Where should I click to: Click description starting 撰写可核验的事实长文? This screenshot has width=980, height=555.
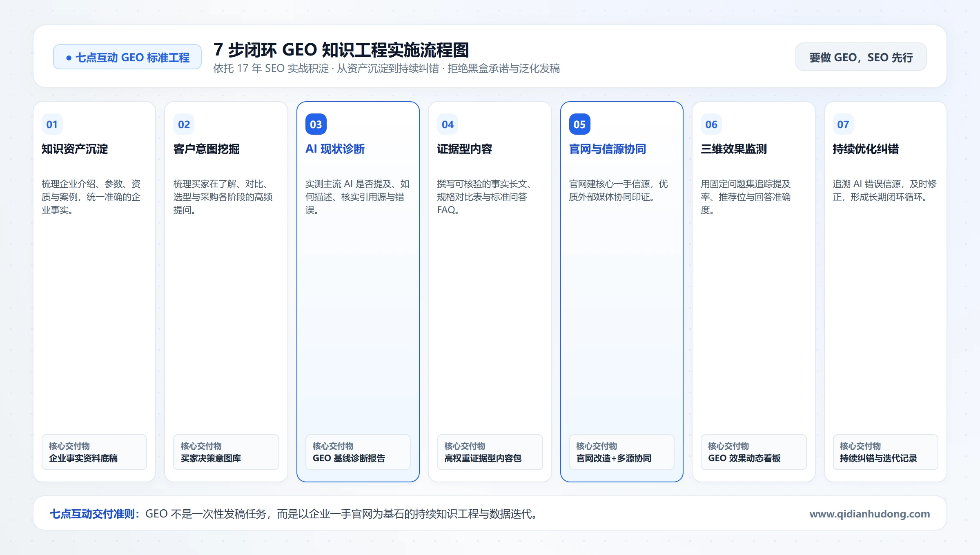(484, 197)
